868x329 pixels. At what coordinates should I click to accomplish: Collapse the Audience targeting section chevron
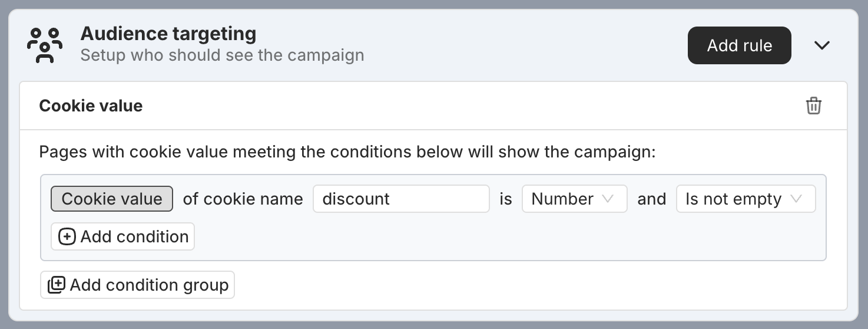[821, 45]
